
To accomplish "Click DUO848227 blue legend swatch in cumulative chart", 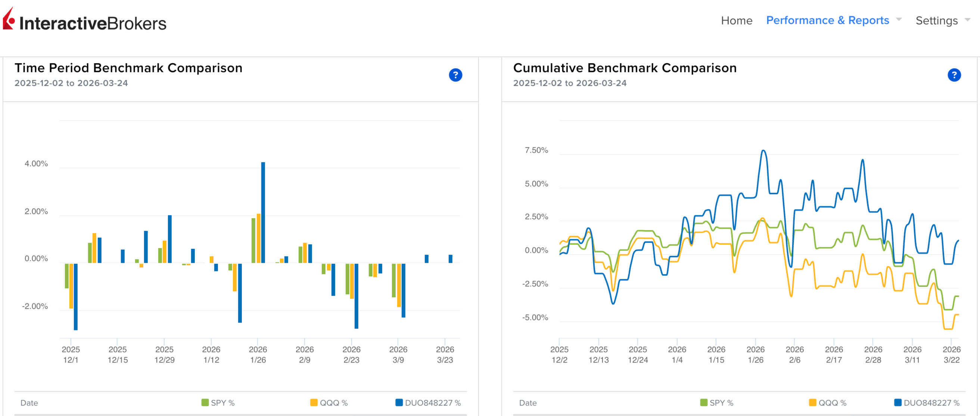I will [x=897, y=402].
